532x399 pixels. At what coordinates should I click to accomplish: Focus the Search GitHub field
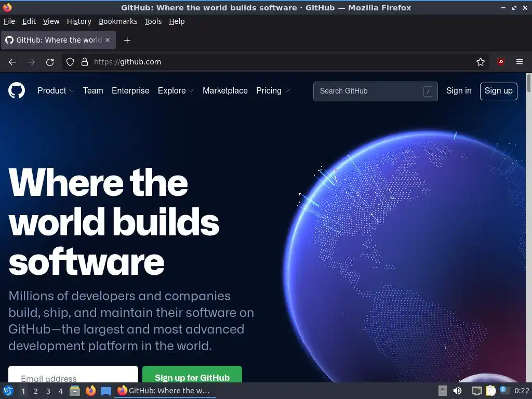tap(375, 91)
